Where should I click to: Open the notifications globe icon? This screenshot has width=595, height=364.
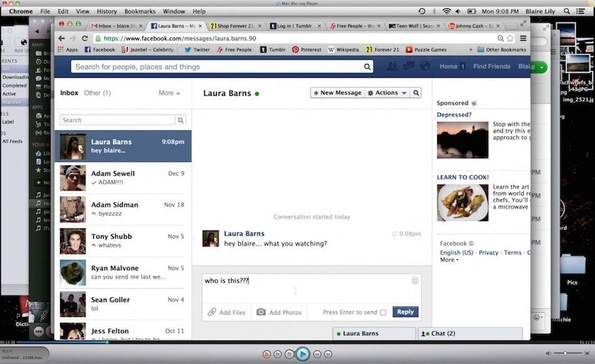point(425,66)
